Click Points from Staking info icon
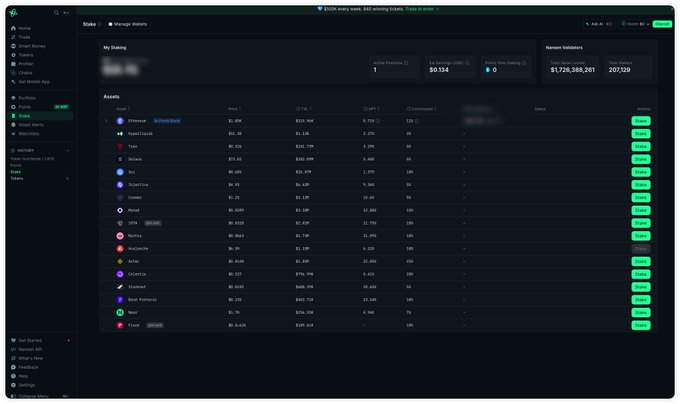Viewport: 680px width, 404px height. click(524, 63)
